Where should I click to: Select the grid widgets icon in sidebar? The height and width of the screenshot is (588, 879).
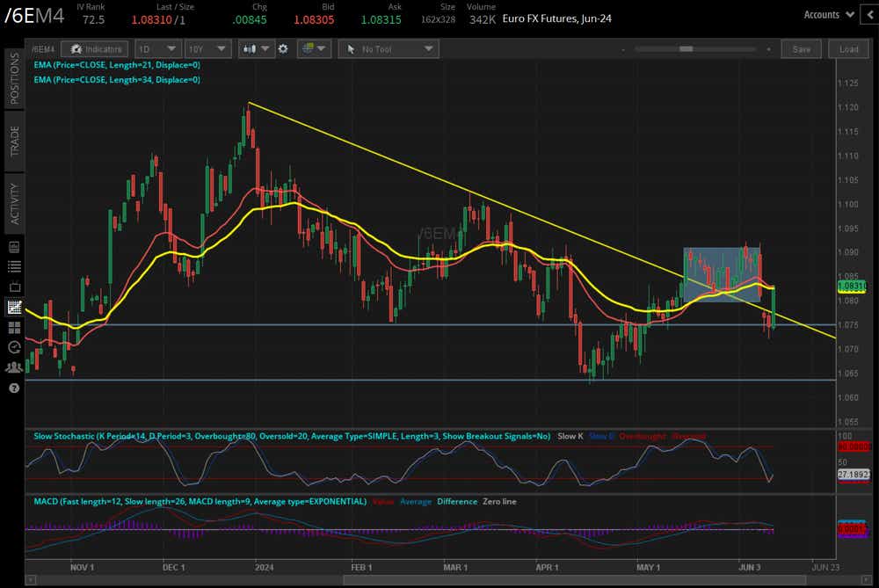click(13, 327)
